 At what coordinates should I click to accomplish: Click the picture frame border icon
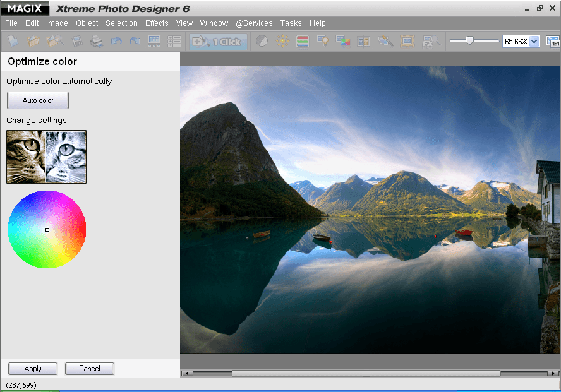point(407,40)
